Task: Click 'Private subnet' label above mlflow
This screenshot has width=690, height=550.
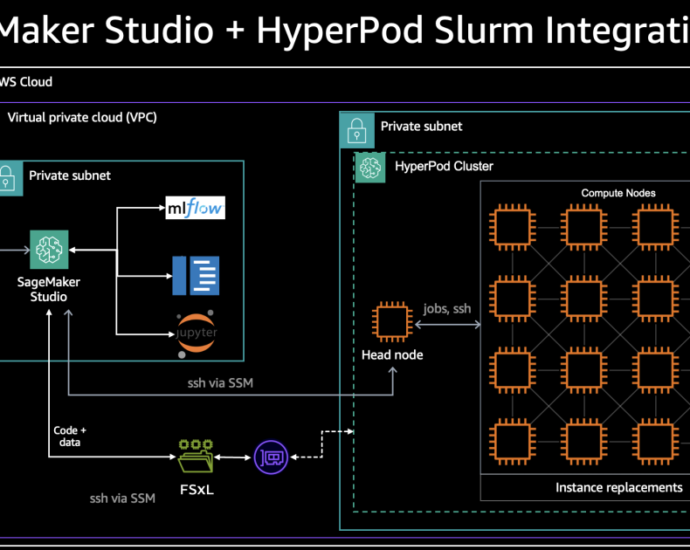Action: tap(70, 176)
